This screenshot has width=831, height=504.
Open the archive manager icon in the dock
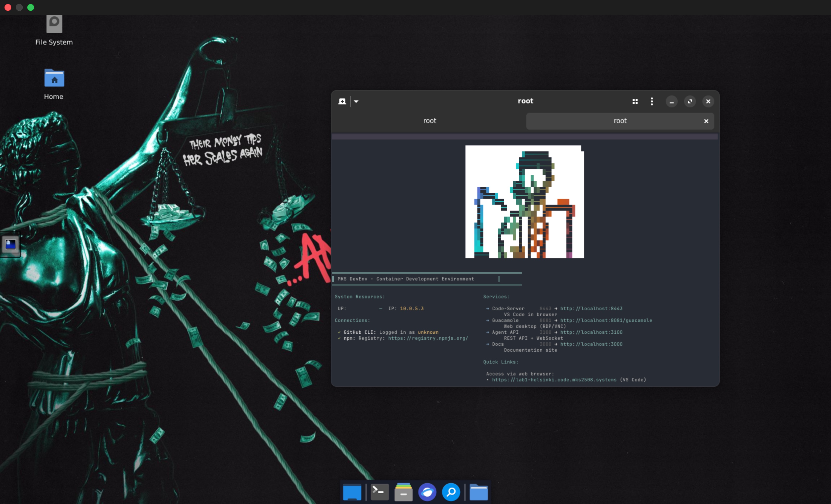coord(403,492)
